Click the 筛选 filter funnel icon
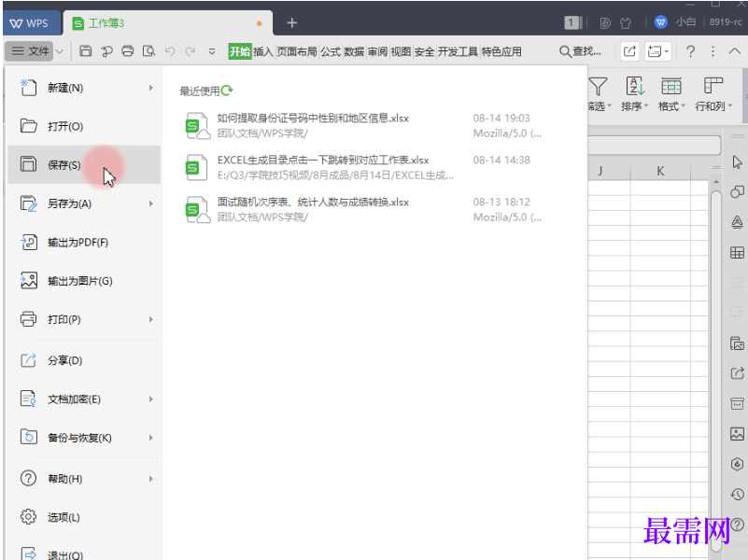Screen dimensions: 748x560 coord(599,87)
